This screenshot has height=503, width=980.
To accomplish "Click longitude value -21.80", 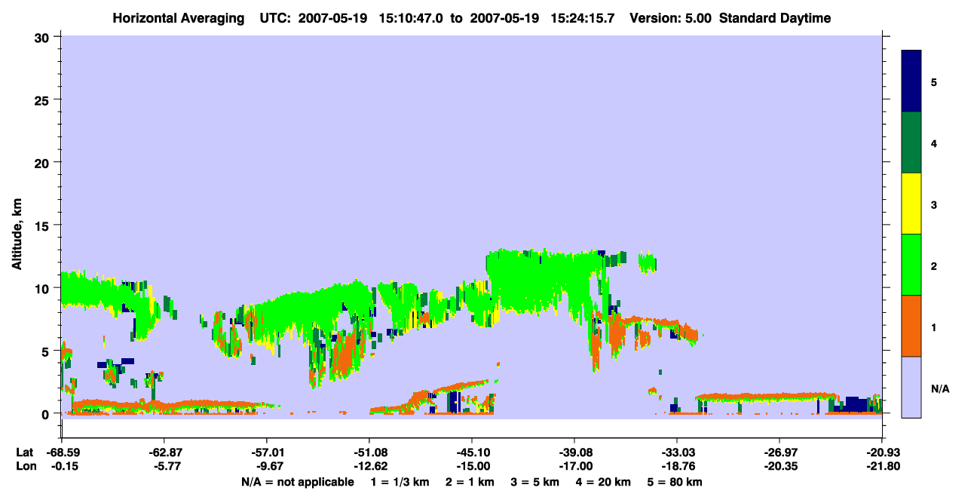I will coord(882,466).
